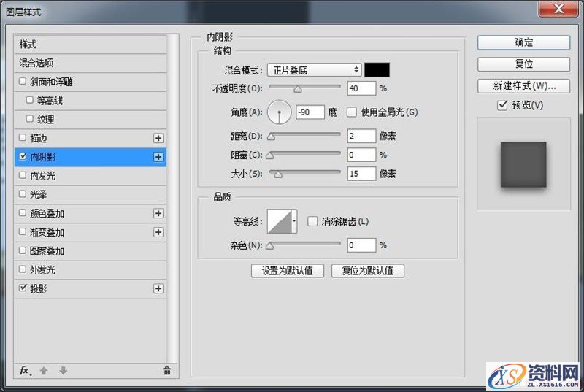Screen dimensions: 584x392
Task: Click the 杂色 value field
Action: click(x=361, y=245)
